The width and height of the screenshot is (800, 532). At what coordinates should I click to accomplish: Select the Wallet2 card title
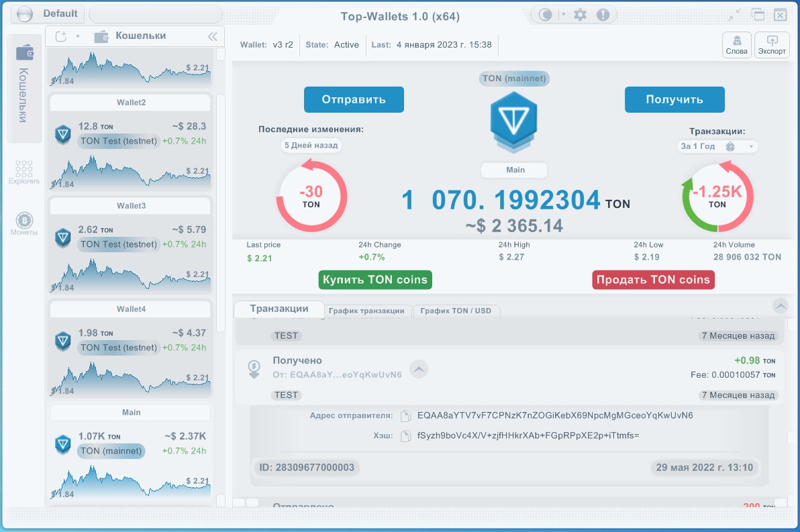pyautogui.click(x=131, y=103)
